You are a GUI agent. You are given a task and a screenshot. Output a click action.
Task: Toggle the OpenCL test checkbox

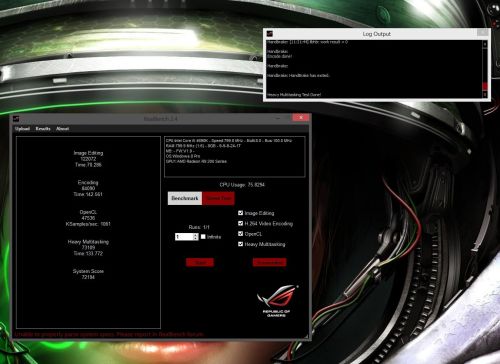coord(240,234)
